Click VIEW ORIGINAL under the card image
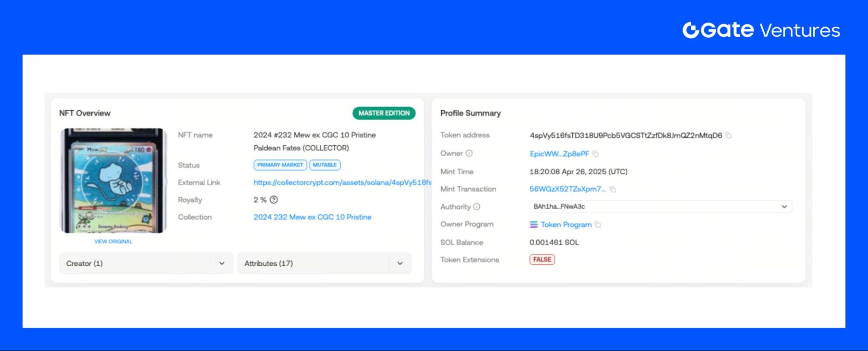Screen dimensions: 868x351 [113, 241]
